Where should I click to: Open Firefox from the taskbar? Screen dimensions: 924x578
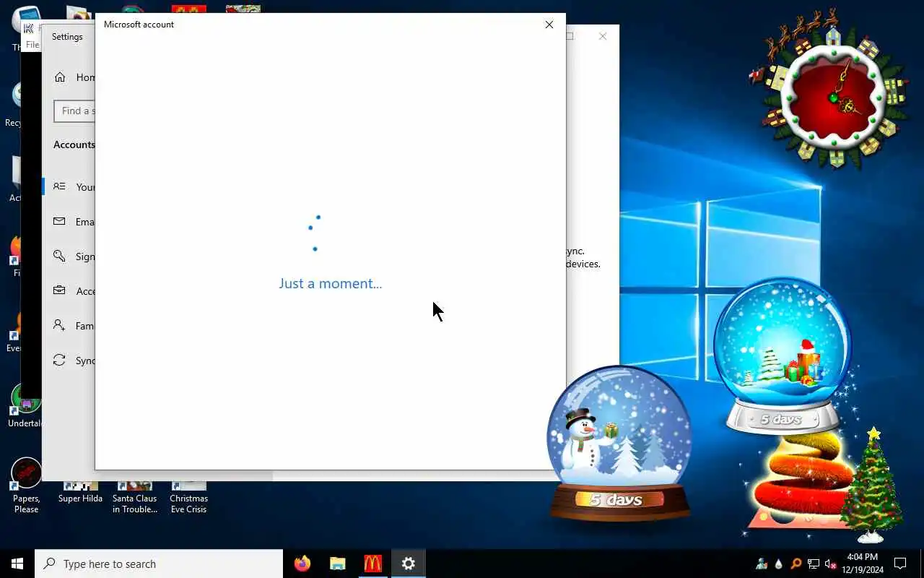tap(302, 564)
